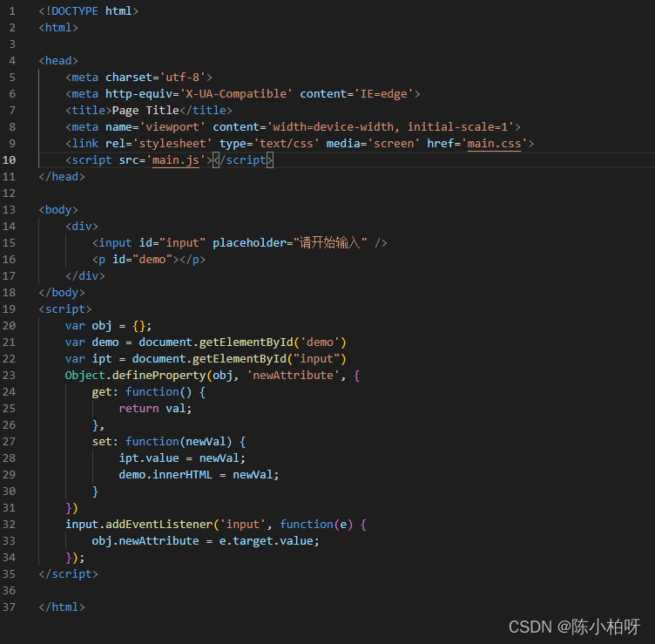Click 'e.target.value' on line 33
This screenshot has height=644, width=655.
[267, 541]
